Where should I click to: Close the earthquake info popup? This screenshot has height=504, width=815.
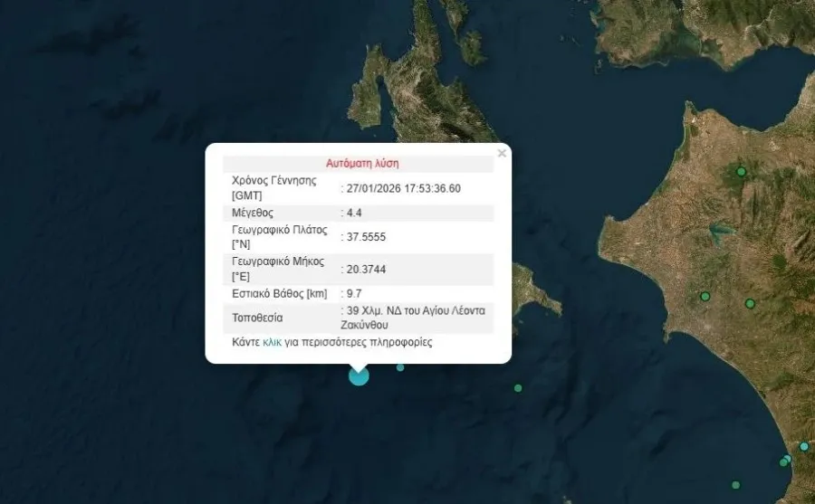(x=502, y=154)
